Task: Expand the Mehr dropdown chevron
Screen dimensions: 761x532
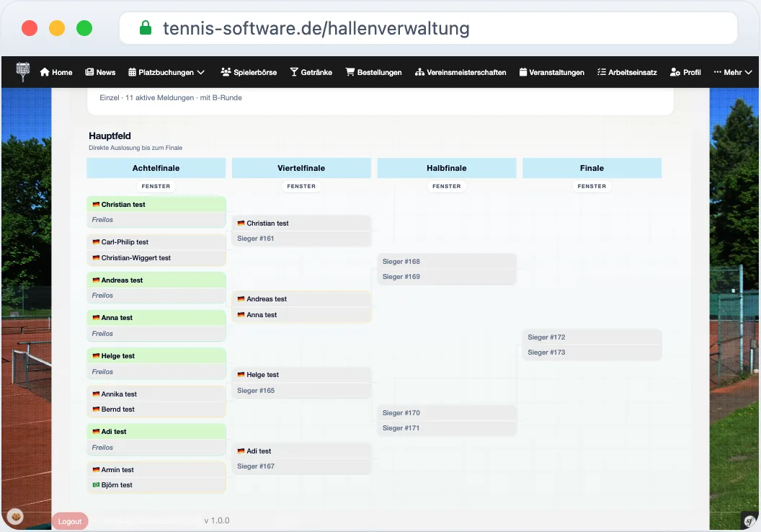Action: (748, 72)
